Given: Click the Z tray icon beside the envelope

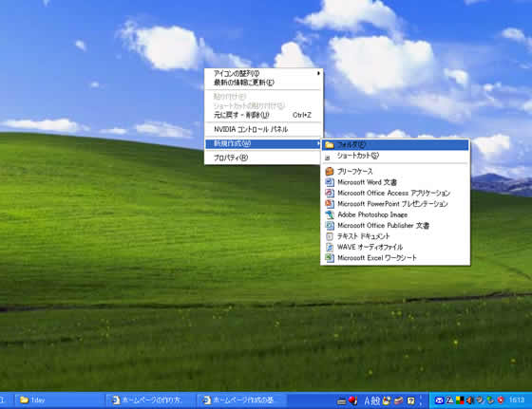Looking at the screenshot, I should [x=449, y=400].
